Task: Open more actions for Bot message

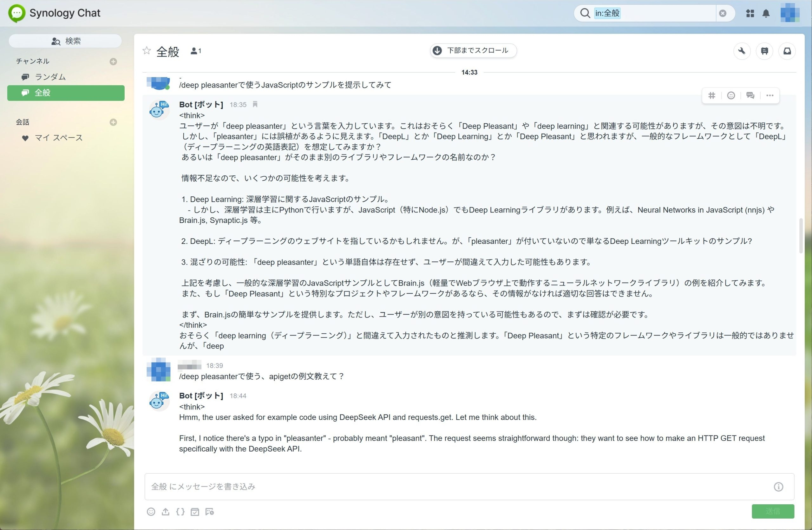Action: (769, 95)
